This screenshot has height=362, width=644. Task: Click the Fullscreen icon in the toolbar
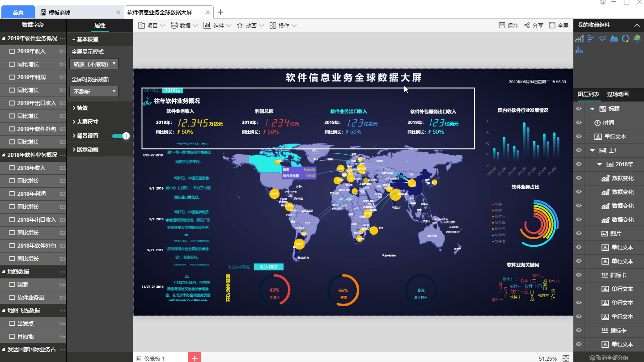[552, 25]
